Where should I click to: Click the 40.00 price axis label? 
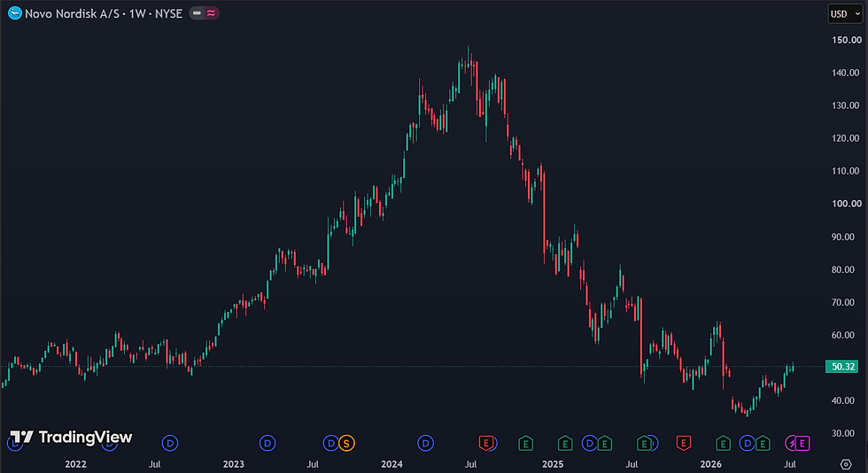coord(843,400)
